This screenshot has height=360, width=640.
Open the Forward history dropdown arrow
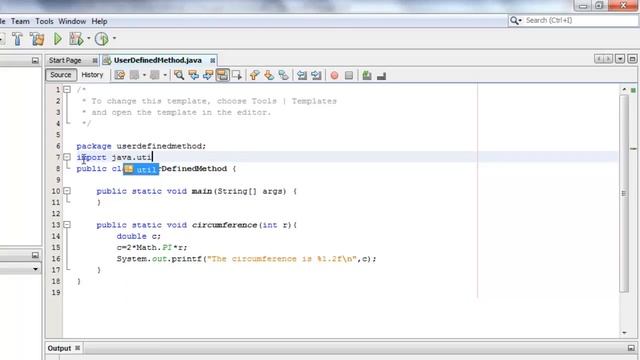point(165,75)
